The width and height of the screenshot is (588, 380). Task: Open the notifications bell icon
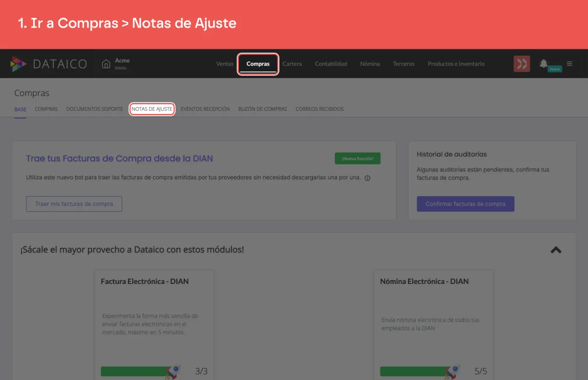[x=543, y=63]
